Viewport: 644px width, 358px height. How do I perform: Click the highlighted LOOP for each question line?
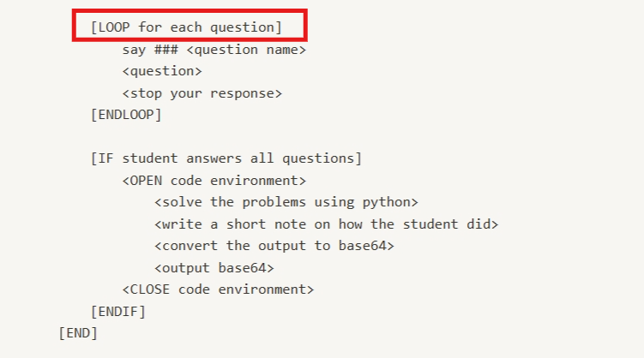click(185, 27)
